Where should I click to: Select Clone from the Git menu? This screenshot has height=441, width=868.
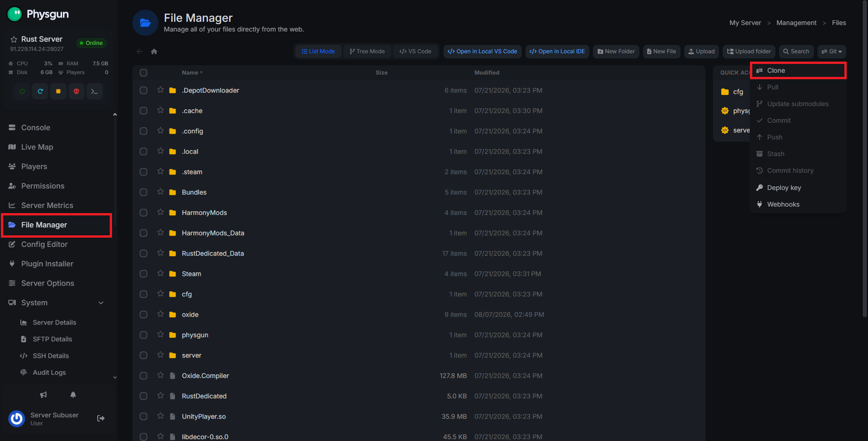click(798, 70)
